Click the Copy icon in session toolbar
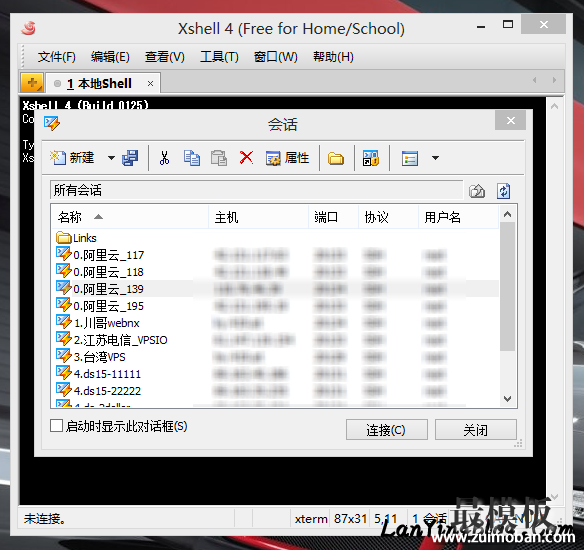The height and width of the screenshot is (550, 584). 192,158
